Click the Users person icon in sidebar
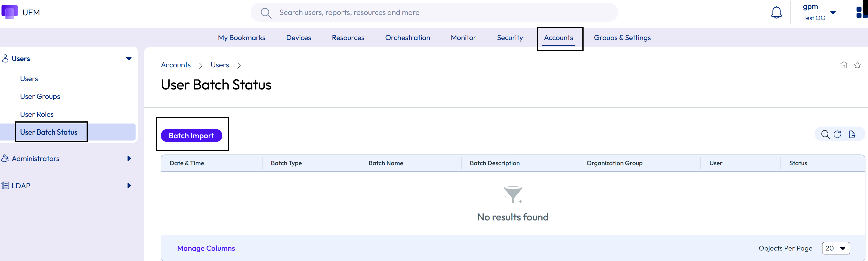This screenshot has height=261, width=868. pyautogui.click(x=5, y=58)
